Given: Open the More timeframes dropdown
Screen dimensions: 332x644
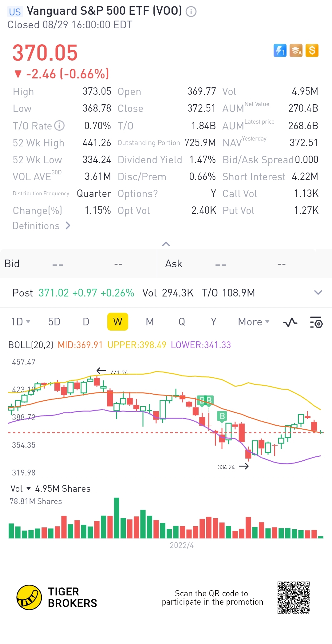Looking at the screenshot, I should tap(254, 322).
